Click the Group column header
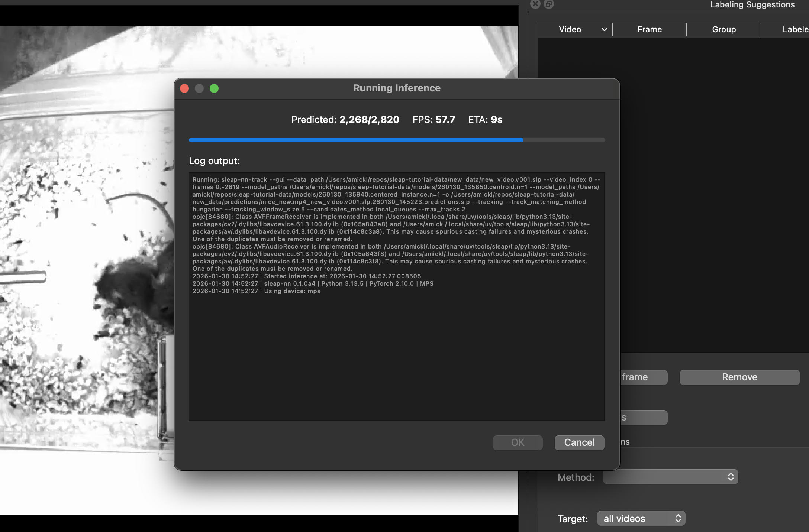The width and height of the screenshot is (809, 532). tap(724, 29)
